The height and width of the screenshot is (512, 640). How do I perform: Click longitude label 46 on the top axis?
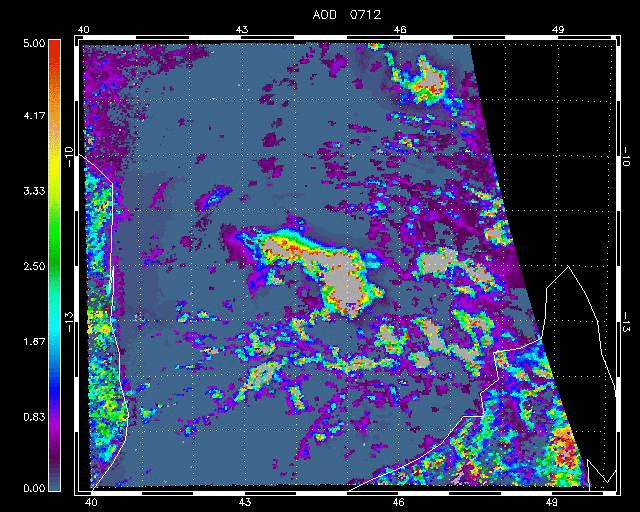click(x=399, y=30)
